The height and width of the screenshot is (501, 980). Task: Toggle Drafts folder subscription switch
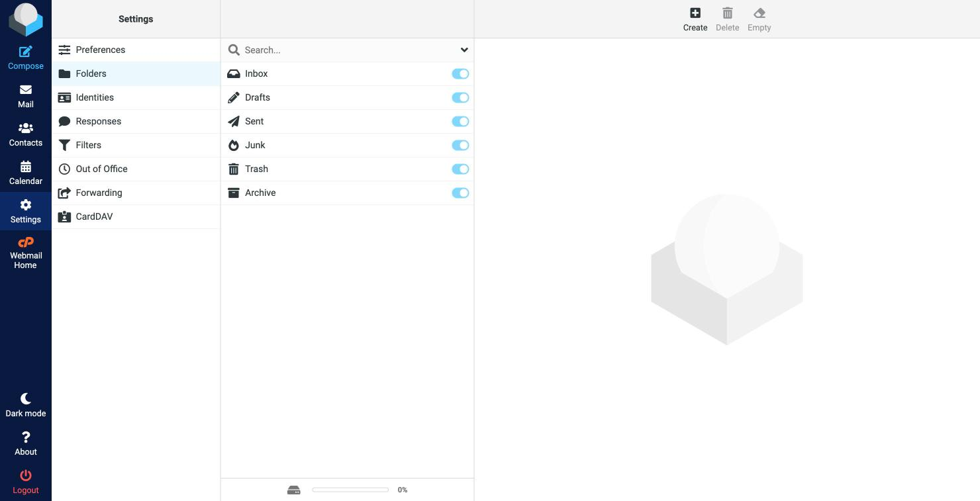(460, 97)
